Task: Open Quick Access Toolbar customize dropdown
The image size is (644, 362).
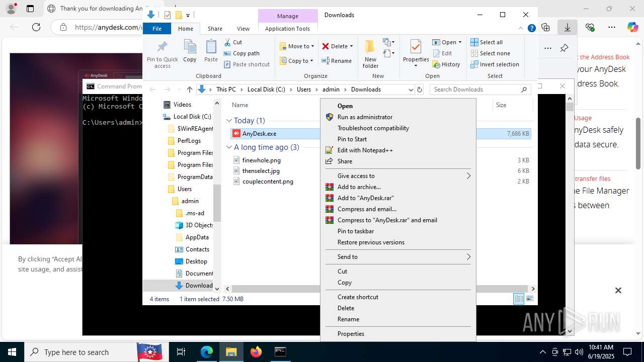Action: pyautogui.click(x=188, y=15)
